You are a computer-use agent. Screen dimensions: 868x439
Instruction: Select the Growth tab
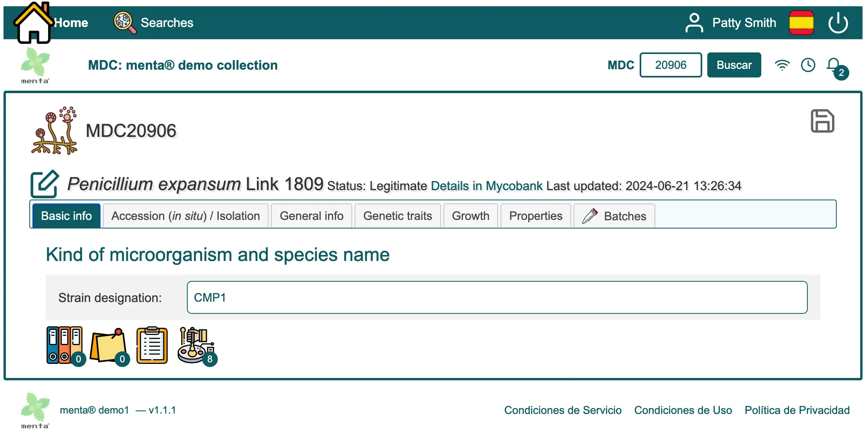470,216
